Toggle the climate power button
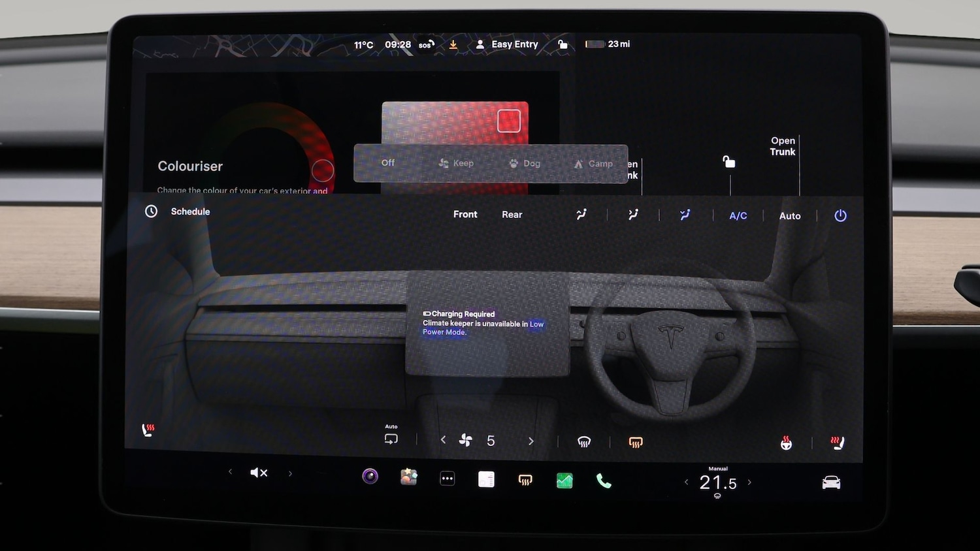Screen dimensions: 980x551 (840, 215)
